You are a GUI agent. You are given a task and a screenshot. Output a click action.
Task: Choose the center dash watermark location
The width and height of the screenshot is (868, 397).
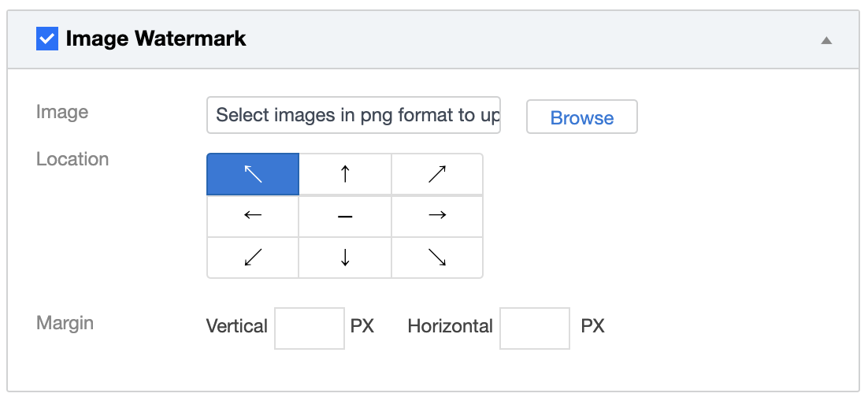pos(345,216)
